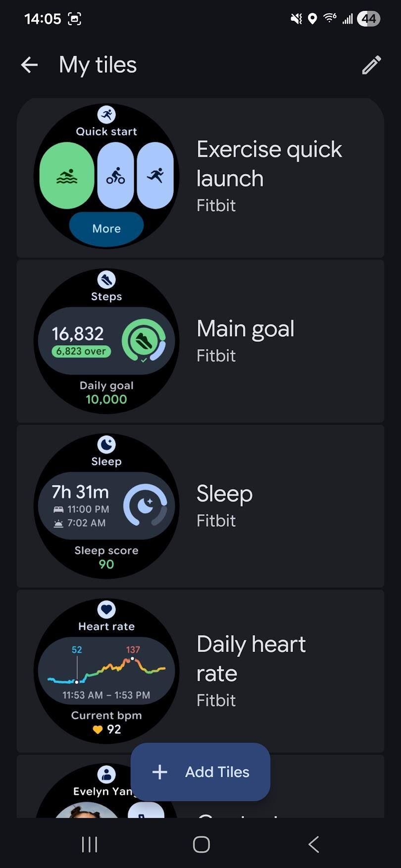This screenshot has height=868, width=401.
Task: Select the Daily heart rate tile
Action: click(251, 670)
